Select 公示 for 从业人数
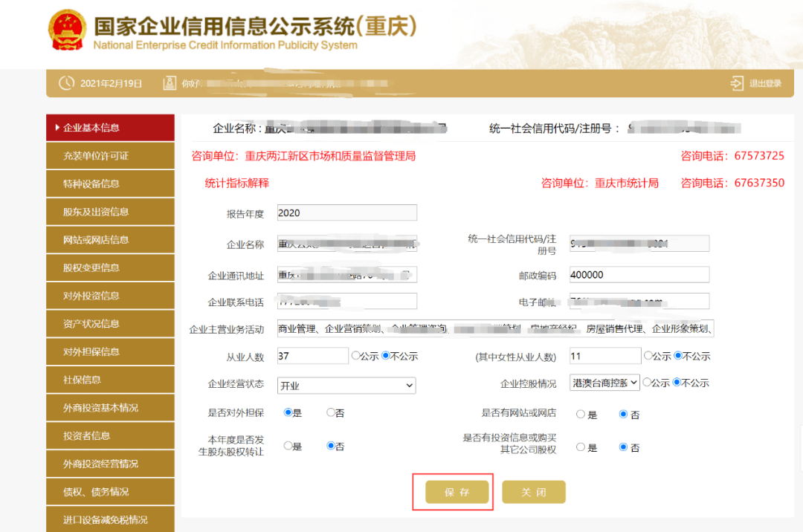This screenshot has height=532, width=803. click(356, 355)
